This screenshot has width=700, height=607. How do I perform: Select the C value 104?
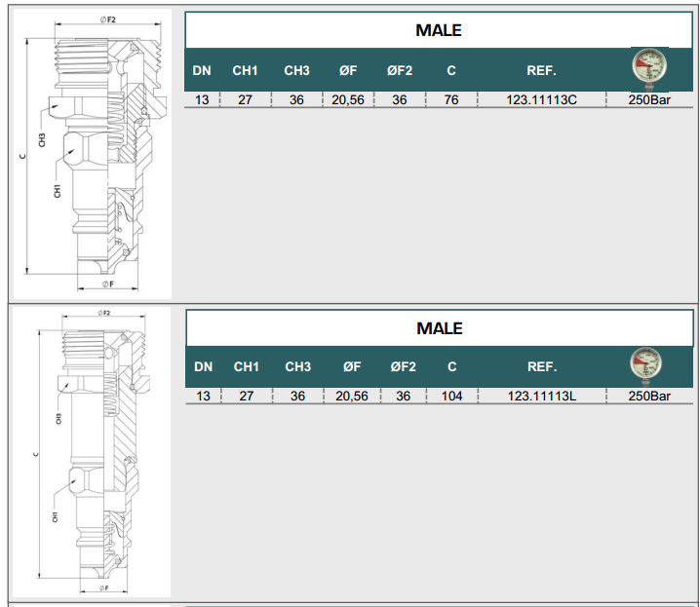[x=451, y=397]
